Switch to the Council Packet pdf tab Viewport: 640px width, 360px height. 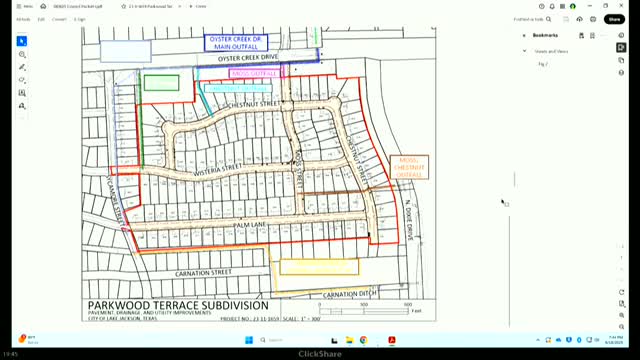click(x=78, y=7)
